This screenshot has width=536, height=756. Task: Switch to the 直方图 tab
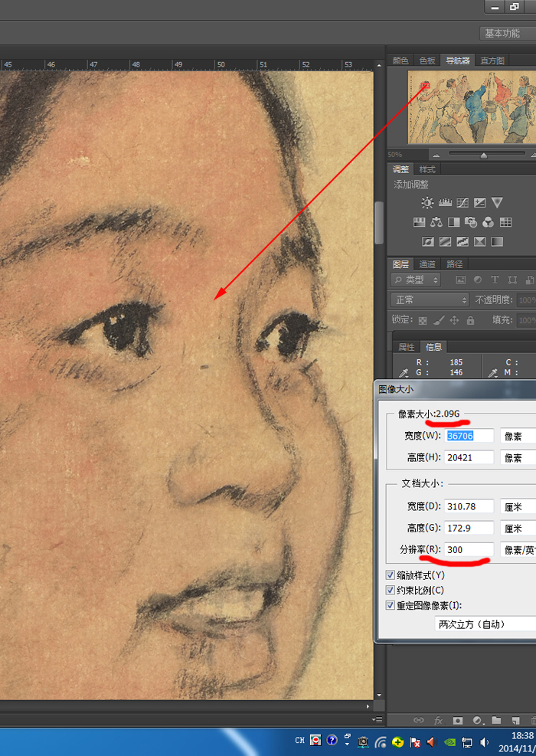click(x=492, y=61)
